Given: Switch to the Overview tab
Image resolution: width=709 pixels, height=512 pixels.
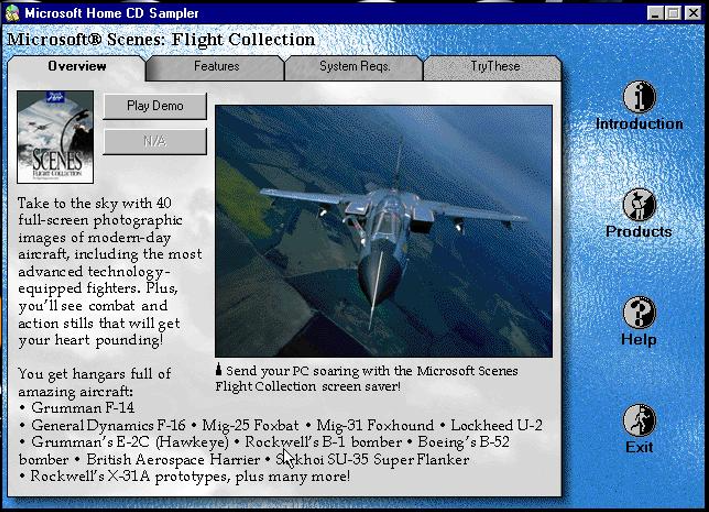Looking at the screenshot, I should [77, 66].
